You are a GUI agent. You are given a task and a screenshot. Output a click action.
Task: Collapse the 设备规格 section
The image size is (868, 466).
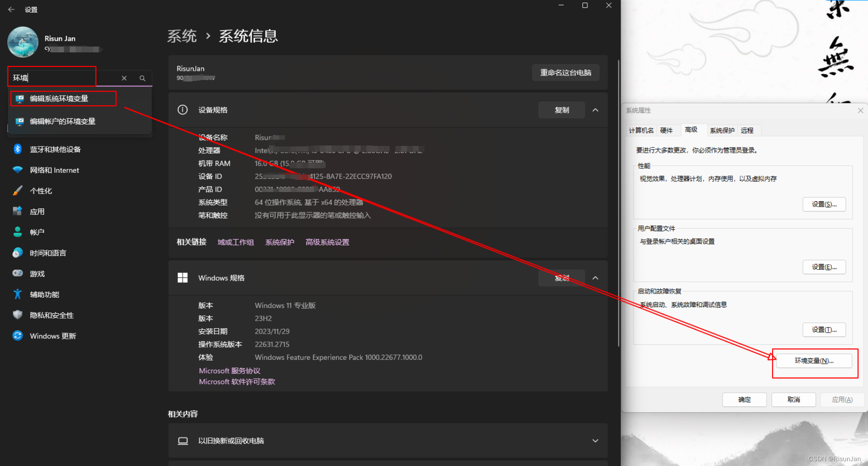[596, 110]
